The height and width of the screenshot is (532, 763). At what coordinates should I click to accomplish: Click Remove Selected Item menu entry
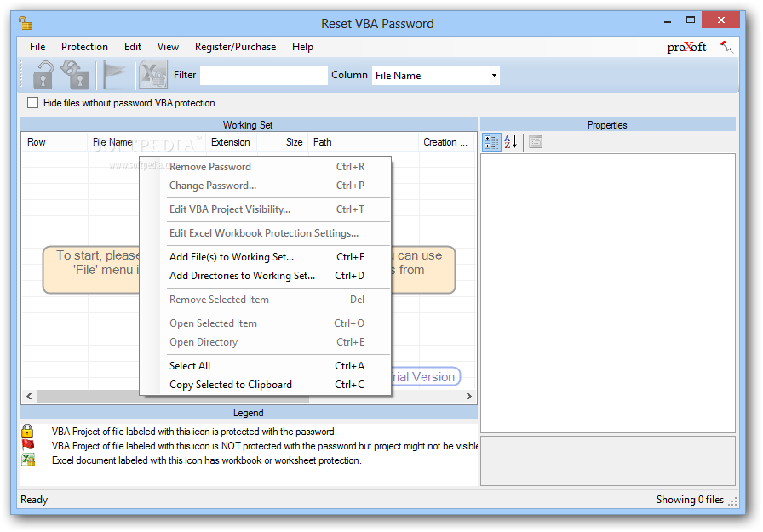pyautogui.click(x=265, y=300)
